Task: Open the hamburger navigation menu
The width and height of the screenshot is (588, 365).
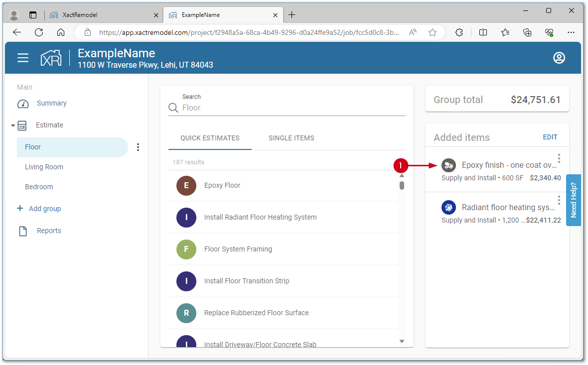Action: [x=23, y=58]
